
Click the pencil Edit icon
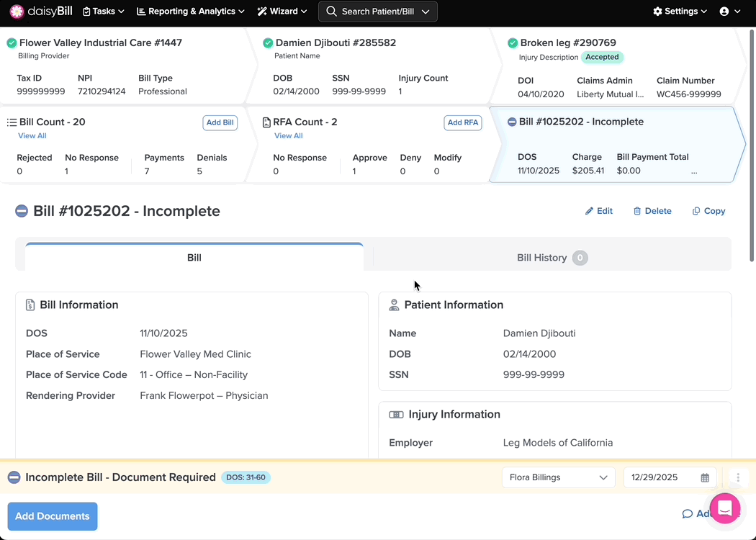coord(589,211)
